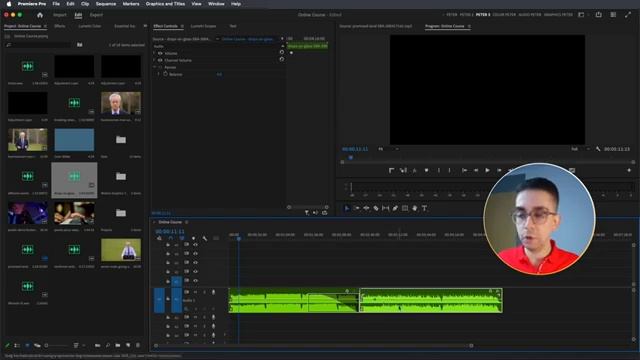Select the Track Select Forward tool
Viewport: 640px width, 360px height.
click(x=356, y=208)
